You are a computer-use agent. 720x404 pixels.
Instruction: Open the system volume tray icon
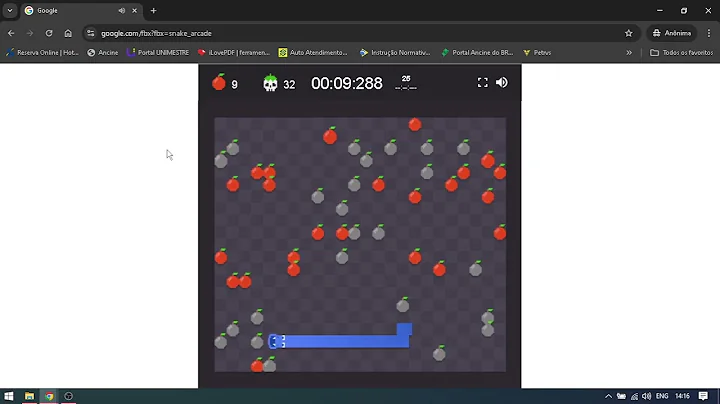(647, 396)
